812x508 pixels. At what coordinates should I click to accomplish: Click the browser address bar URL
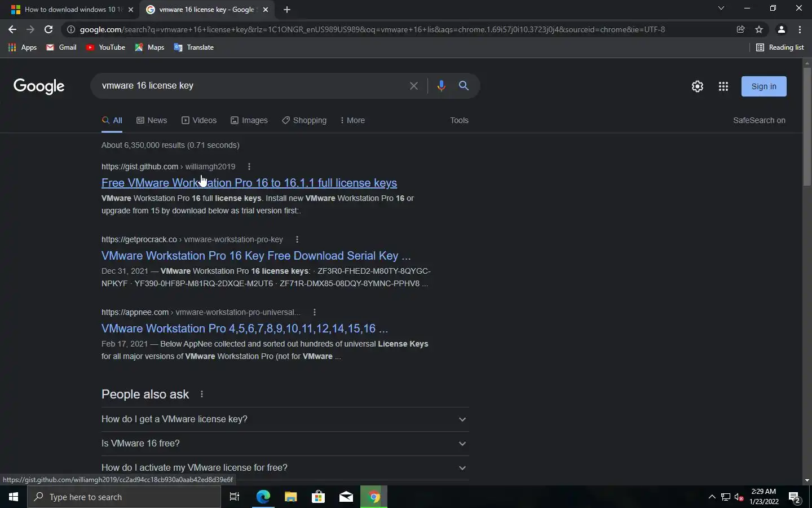(x=372, y=29)
